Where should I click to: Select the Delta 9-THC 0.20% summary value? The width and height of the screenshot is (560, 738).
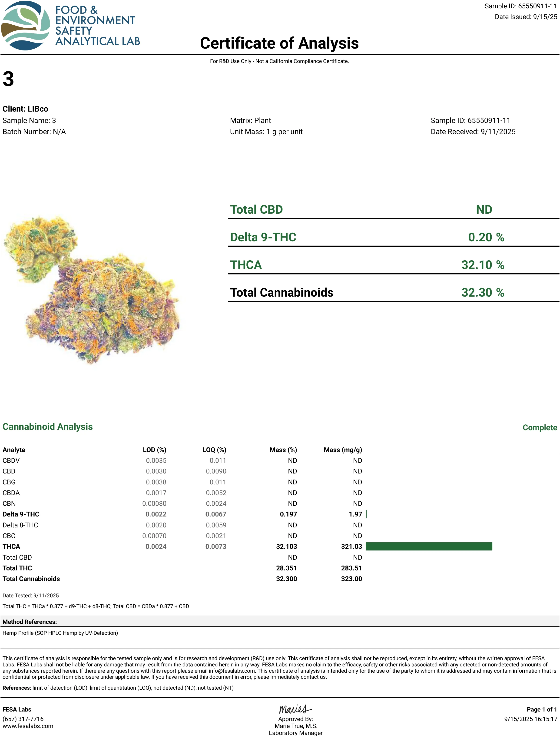[486, 238]
